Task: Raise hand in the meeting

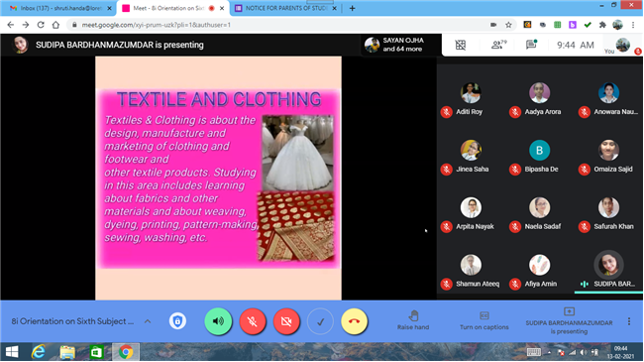Action: [x=413, y=321]
